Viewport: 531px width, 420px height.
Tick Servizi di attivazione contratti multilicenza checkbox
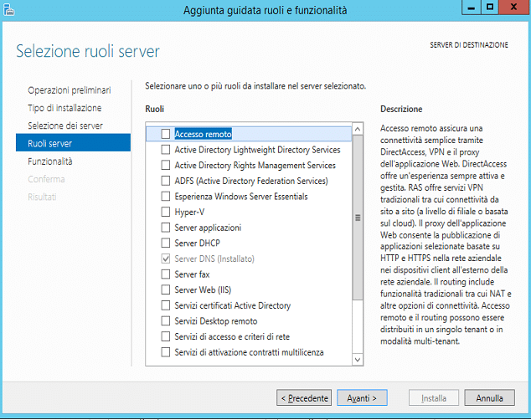click(166, 352)
